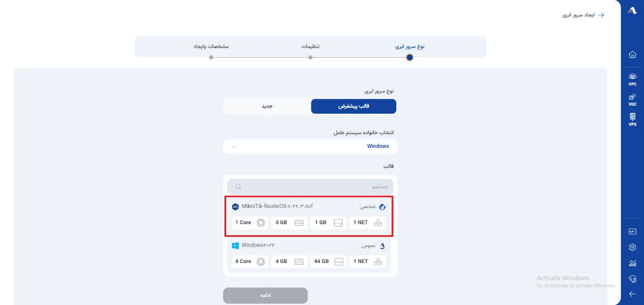Click the 4 GB memory value

(281, 261)
